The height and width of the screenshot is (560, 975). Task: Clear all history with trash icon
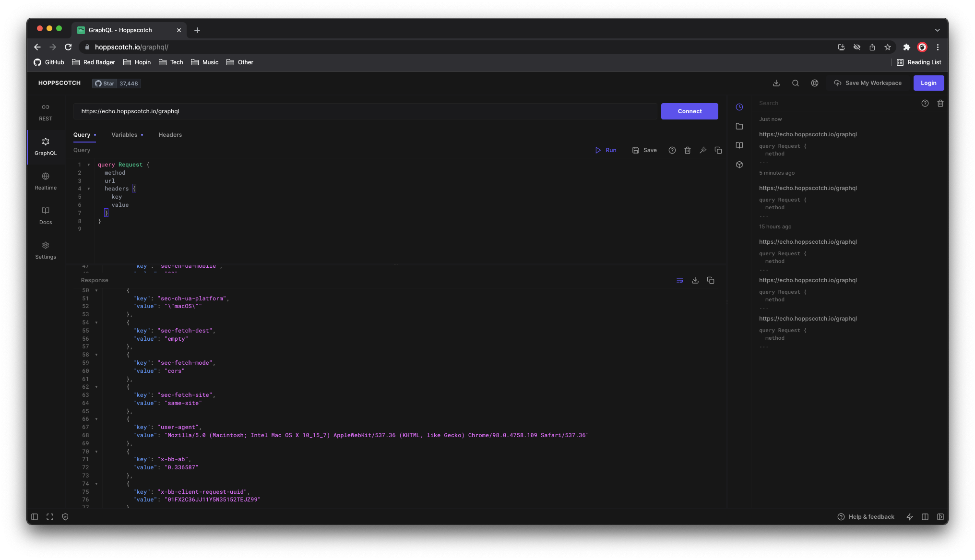(940, 103)
